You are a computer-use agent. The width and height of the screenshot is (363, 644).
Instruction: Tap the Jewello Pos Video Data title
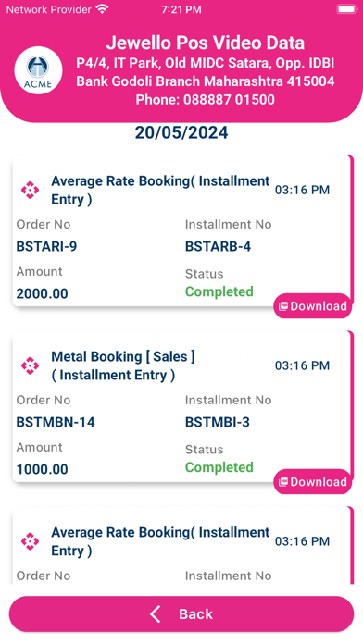click(x=206, y=43)
